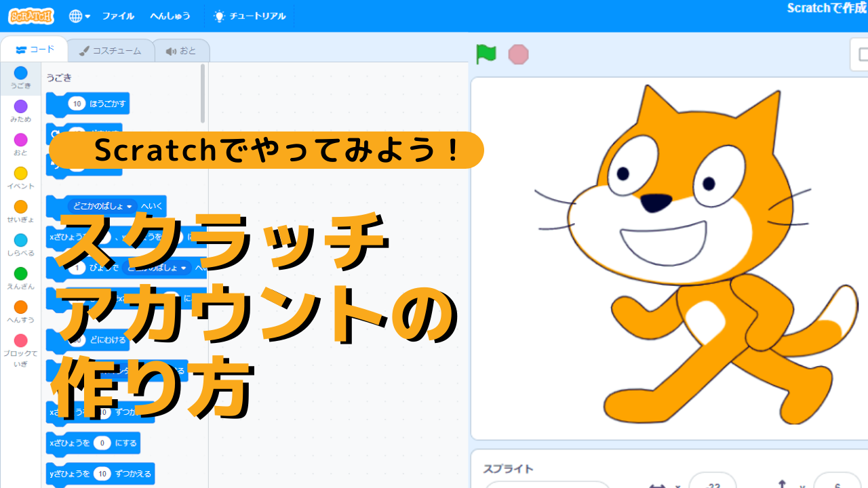Select the blue うごき block category

click(21, 77)
